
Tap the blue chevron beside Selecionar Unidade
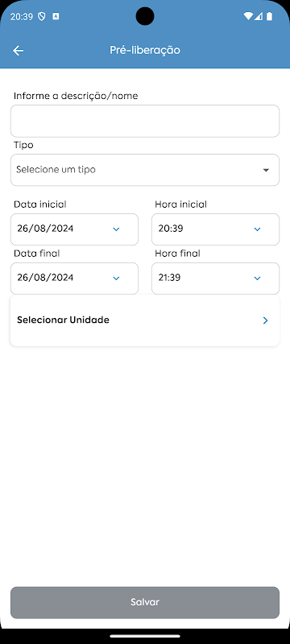click(x=265, y=320)
